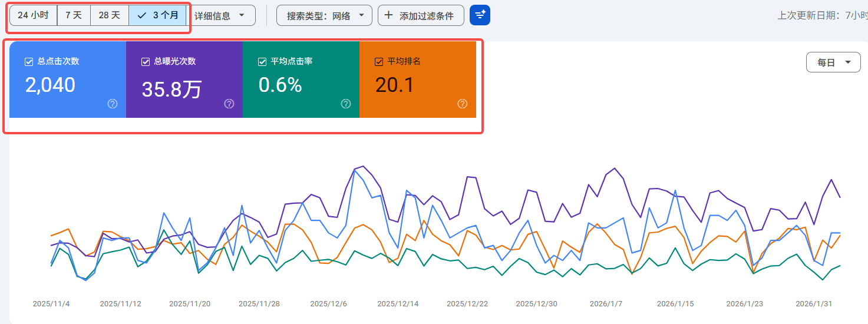Toggle the 平均排名 checkbox
The height and width of the screenshot is (324, 868).
[x=379, y=61]
